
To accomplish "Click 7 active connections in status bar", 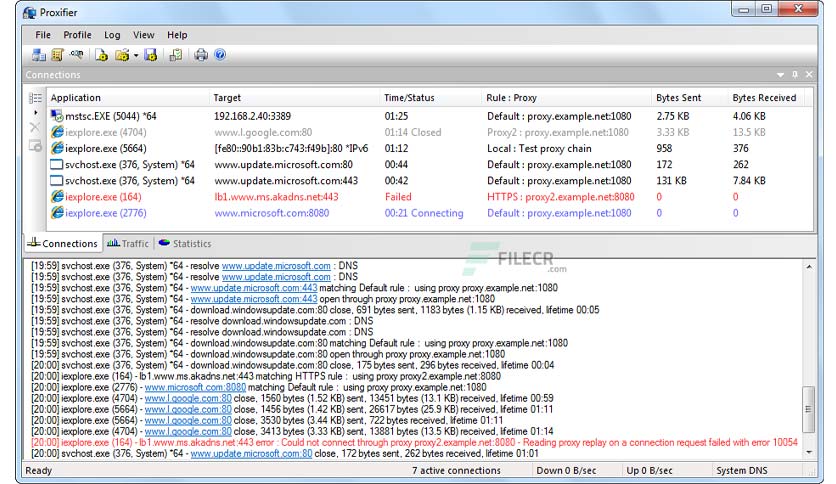I will point(456,471).
